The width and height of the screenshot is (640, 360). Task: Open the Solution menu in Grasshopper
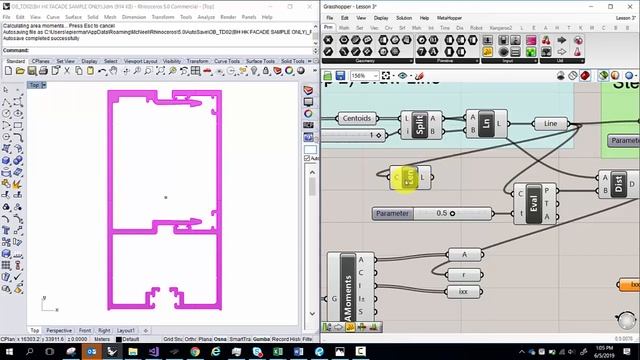click(404, 18)
